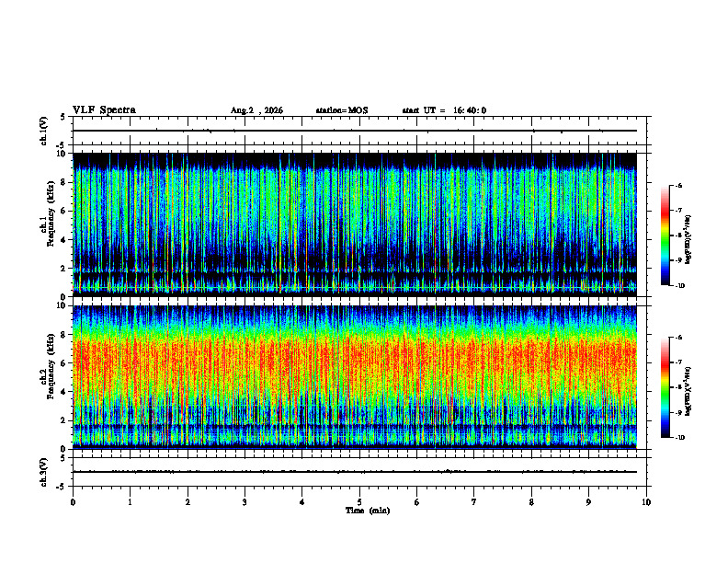Click the time axis tick label "5"
This screenshot has width=728, height=563.
coord(359,502)
